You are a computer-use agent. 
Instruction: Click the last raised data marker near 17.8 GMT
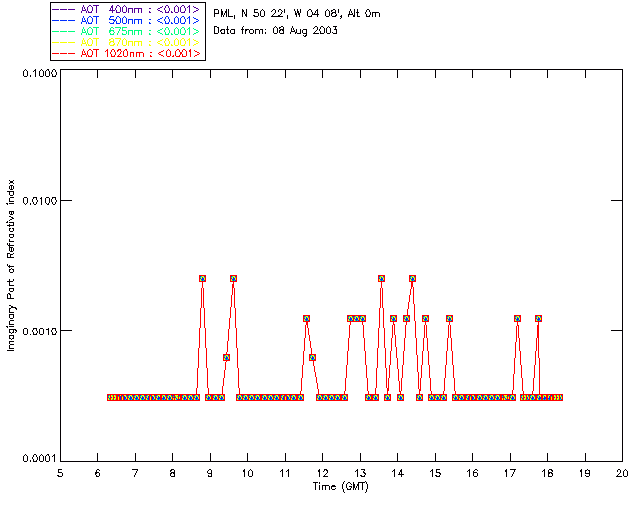538,318
